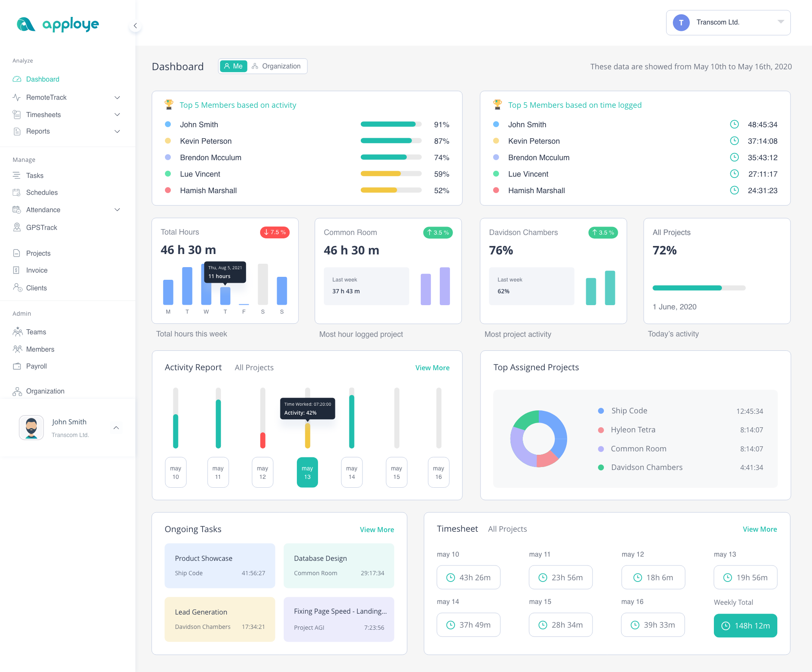Select the Projects menu item
Image resolution: width=812 pixels, height=672 pixels.
click(x=38, y=253)
